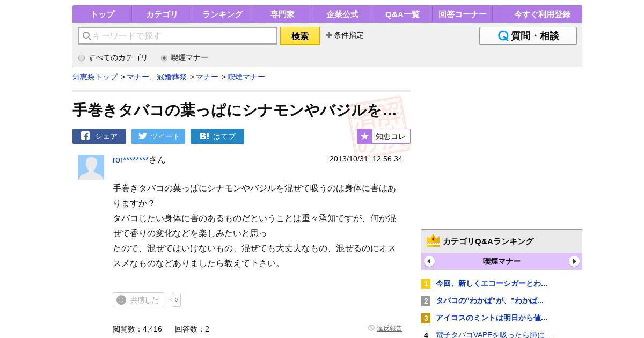
Task: Click the 質問・相談 button
Action: click(x=528, y=36)
